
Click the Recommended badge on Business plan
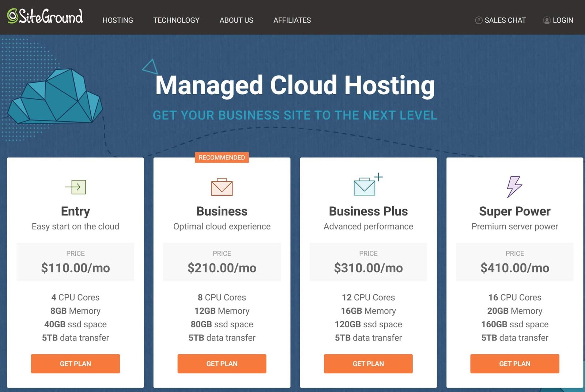click(222, 157)
